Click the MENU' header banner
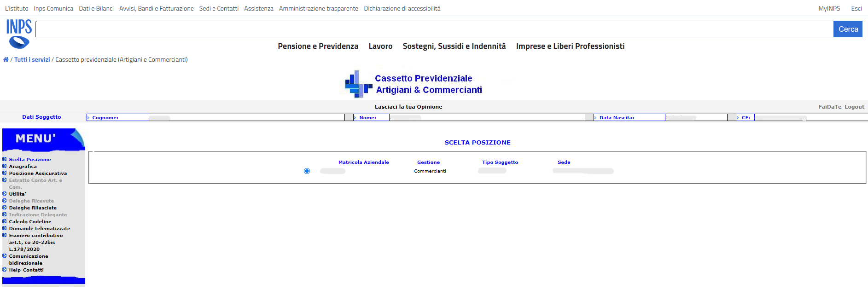 tap(44, 139)
